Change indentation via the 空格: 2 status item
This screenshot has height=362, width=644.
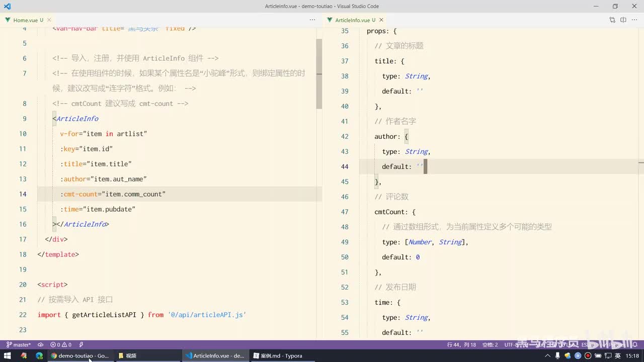coord(490,345)
